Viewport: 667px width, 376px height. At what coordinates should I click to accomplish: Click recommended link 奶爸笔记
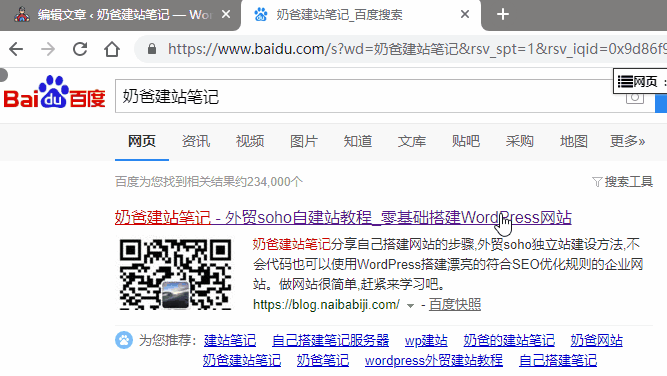[x=323, y=360]
